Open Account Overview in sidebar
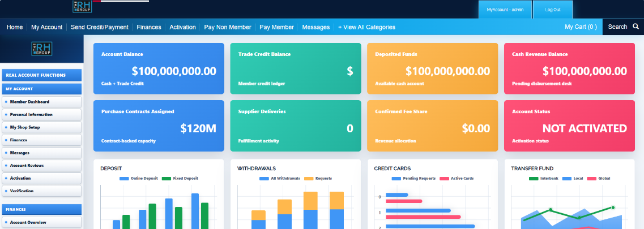 41,222
